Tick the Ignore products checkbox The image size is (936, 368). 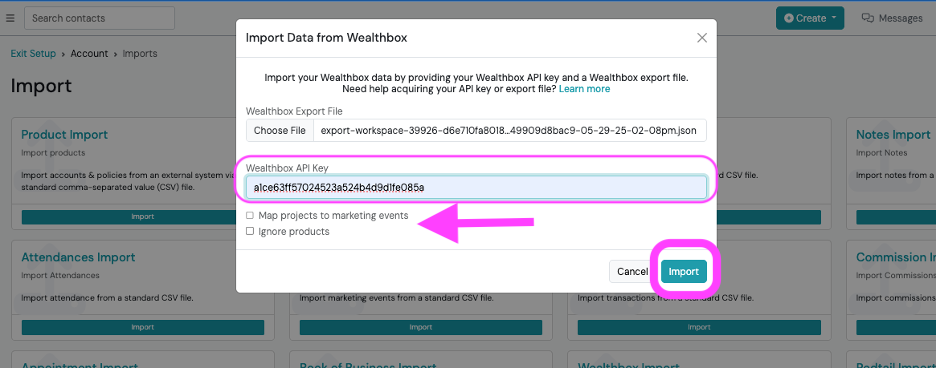tap(250, 232)
